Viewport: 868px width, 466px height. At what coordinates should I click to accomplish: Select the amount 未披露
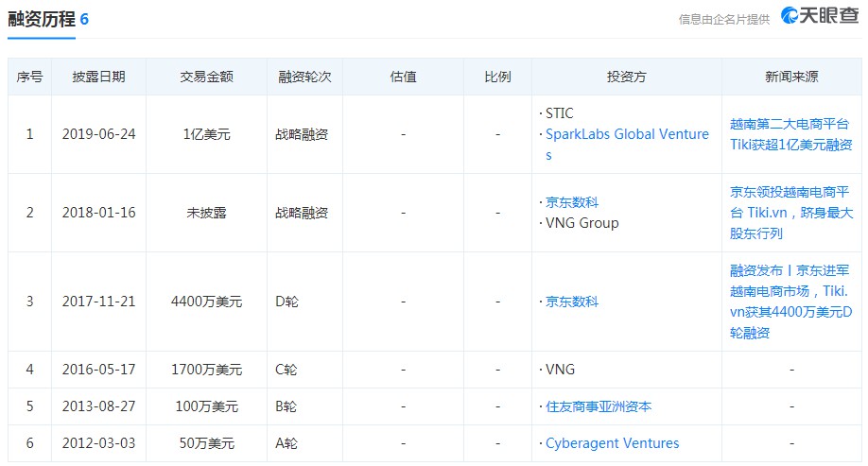(206, 213)
